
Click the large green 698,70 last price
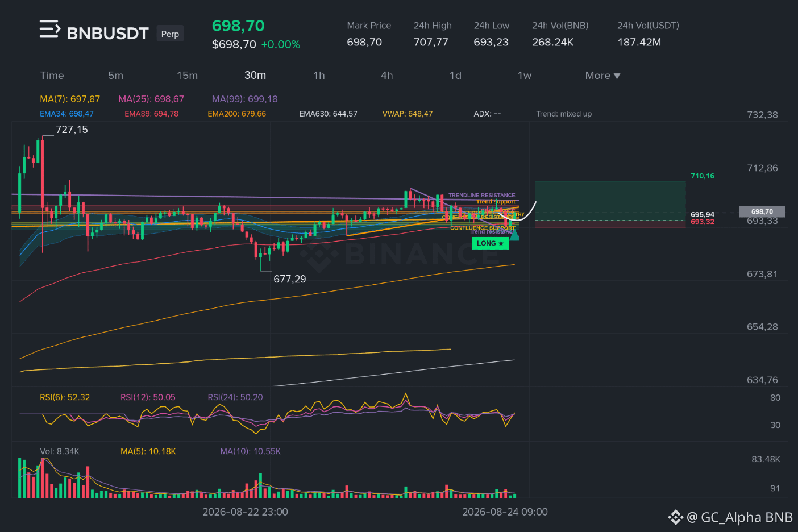(x=238, y=26)
